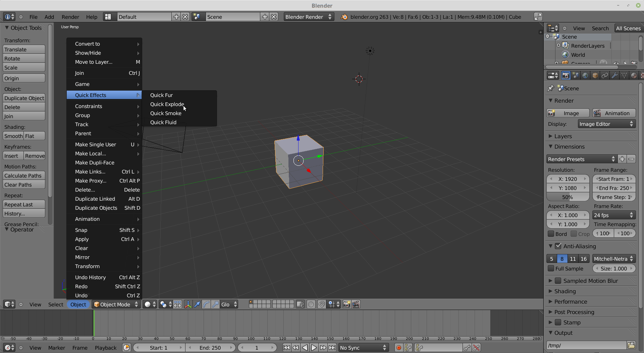644x353 pixels.
Task: Set anti-aliasing samples to 11
Action: click(x=573, y=259)
